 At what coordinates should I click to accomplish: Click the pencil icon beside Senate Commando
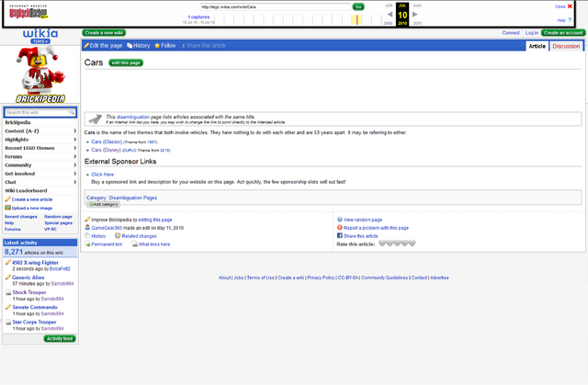coord(8,307)
